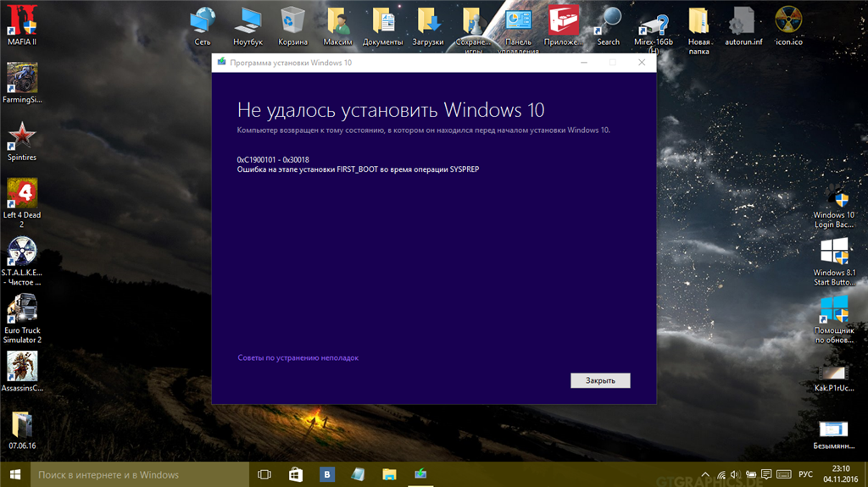
Task: Select the Приложе... desktop icon
Action: click(x=564, y=25)
